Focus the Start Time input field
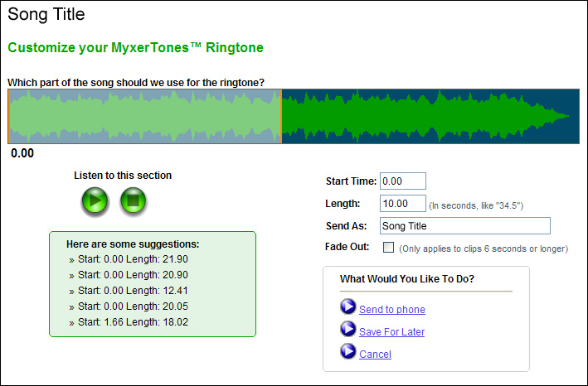The height and width of the screenshot is (386, 588). (x=403, y=181)
